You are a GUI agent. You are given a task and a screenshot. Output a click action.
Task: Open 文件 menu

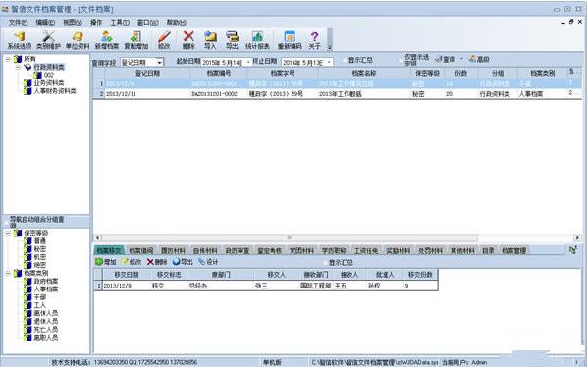[18, 23]
